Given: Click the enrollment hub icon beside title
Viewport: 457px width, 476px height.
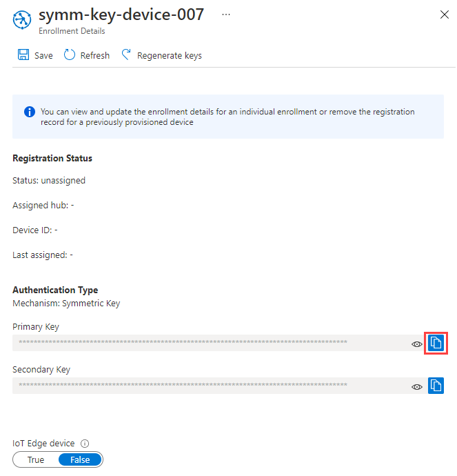Looking at the screenshot, I should point(22,19).
